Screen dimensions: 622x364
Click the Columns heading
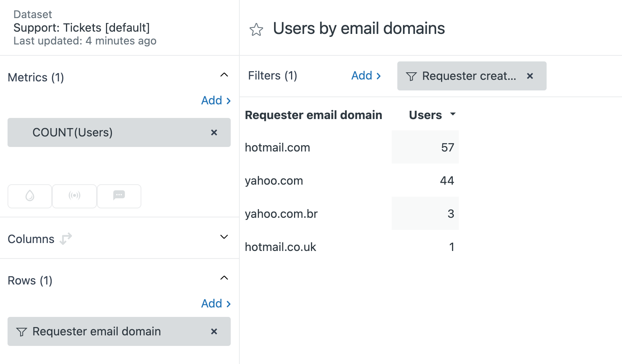click(x=31, y=239)
